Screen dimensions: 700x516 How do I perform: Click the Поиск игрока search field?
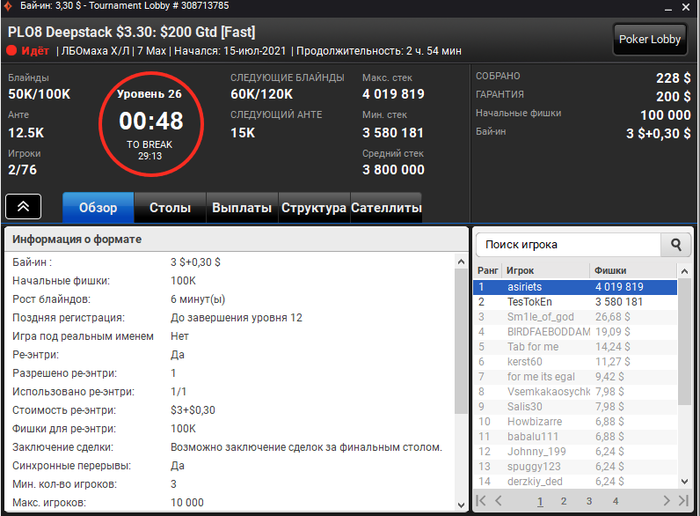pyautogui.click(x=568, y=245)
